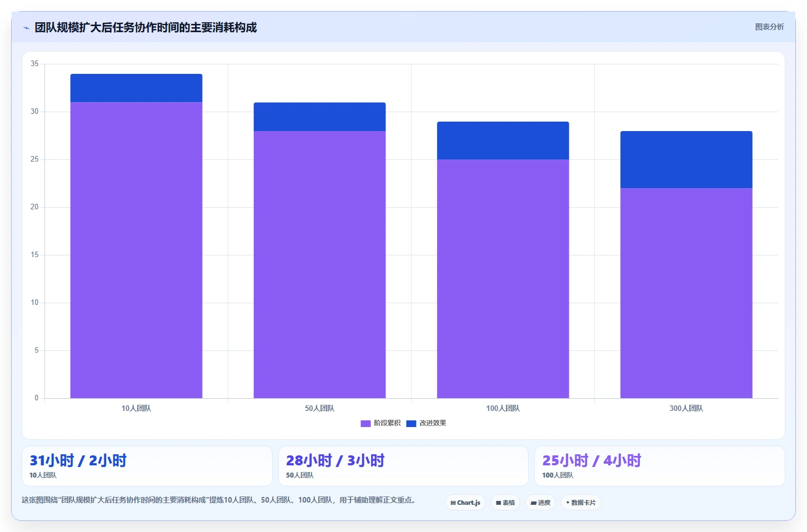Click the 10人团队 x-axis label
The image size is (807, 532).
click(136, 408)
